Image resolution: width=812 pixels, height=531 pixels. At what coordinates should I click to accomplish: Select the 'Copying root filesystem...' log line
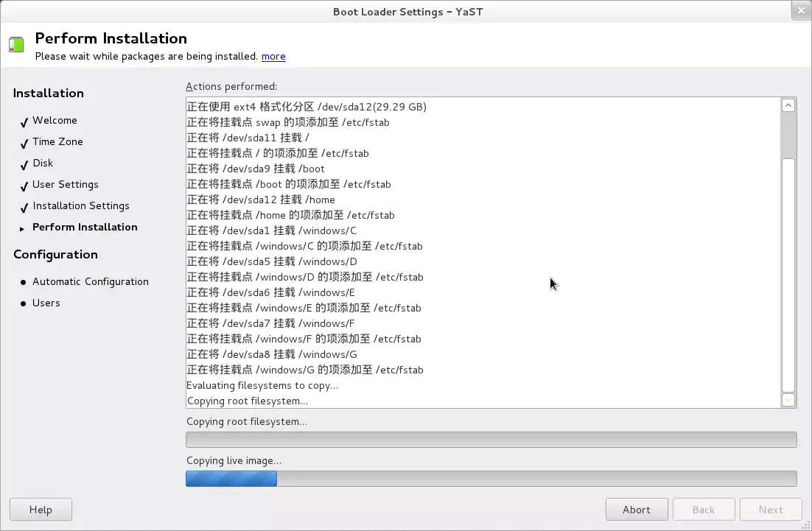[248, 401]
